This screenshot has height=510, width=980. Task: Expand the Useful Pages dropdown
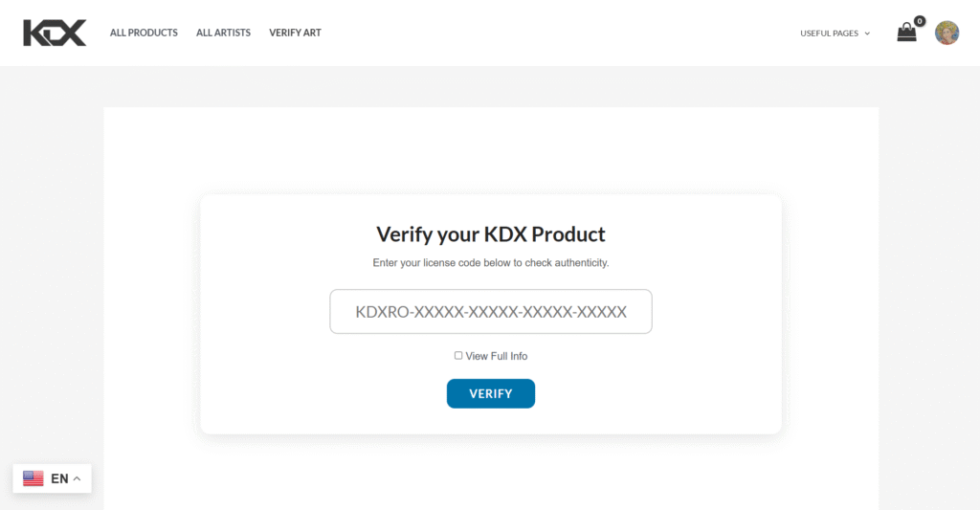(829, 33)
